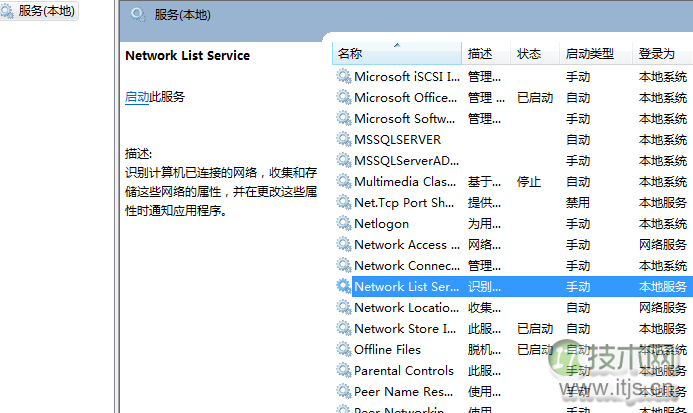Select 服务(本地) in the left tree pane
The height and width of the screenshot is (413, 693).
[x=39, y=11]
